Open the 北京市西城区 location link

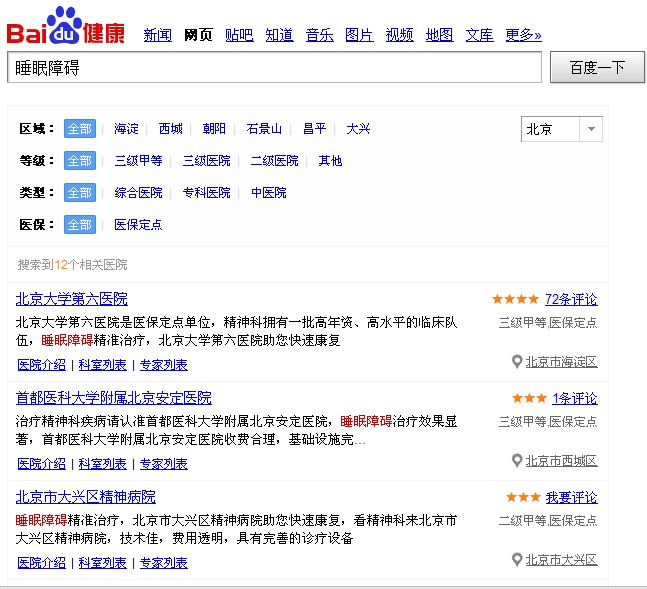pos(561,461)
